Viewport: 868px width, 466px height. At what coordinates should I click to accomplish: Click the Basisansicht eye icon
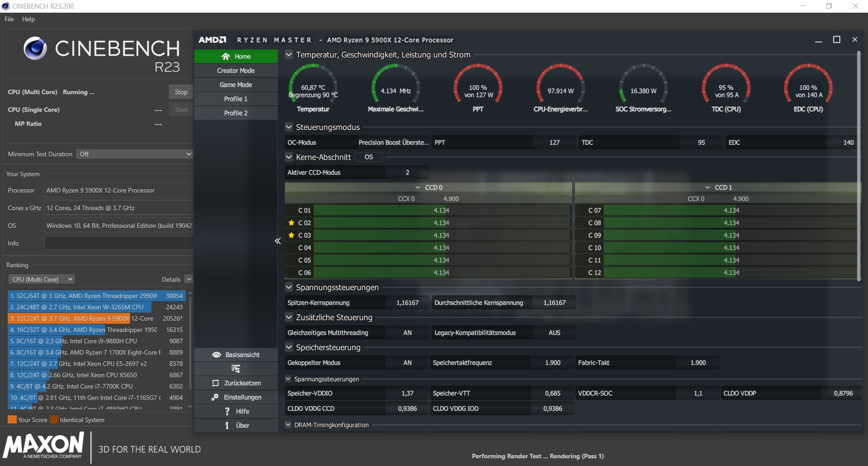point(217,355)
